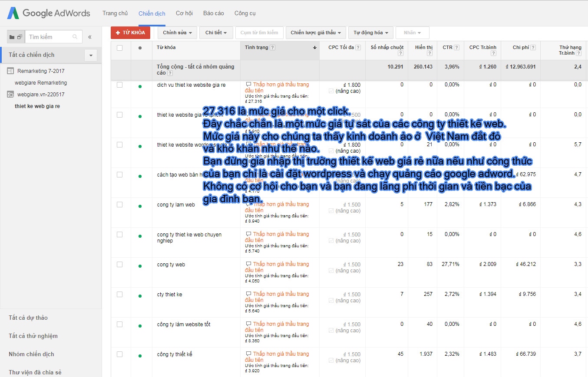The width and height of the screenshot is (588, 377).
Task: Click green status dot for dich vu thiet ke website gia re
Action: [140, 86]
